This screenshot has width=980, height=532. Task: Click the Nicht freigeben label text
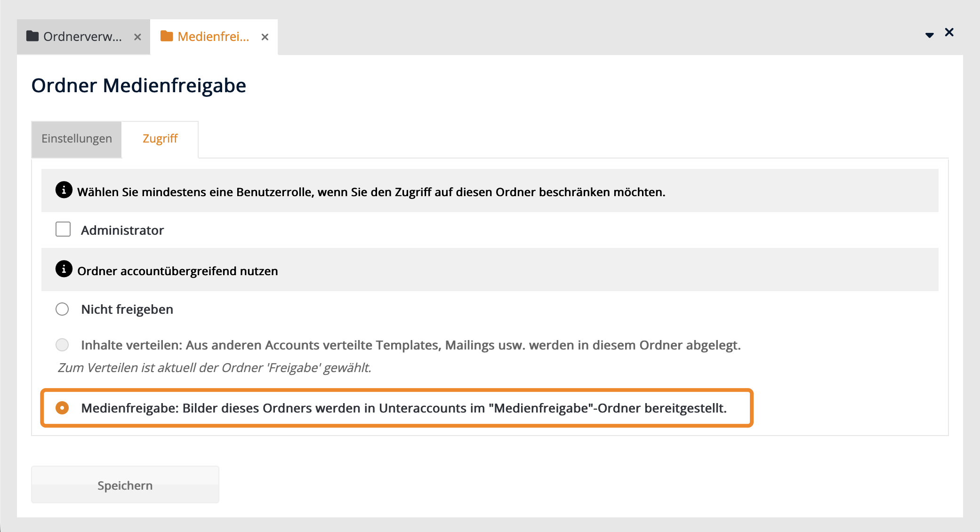coord(127,309)
